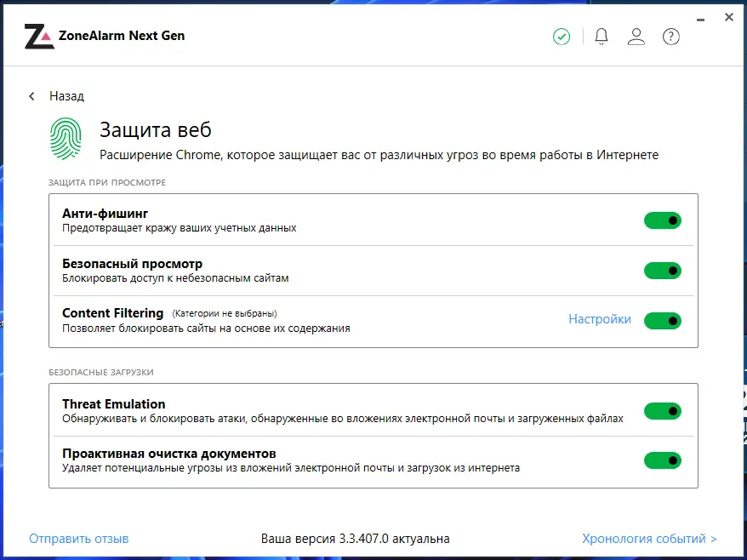Image resolution: width=747 pixels, height=560 pixels.
Task: Open the help question mark icon
Action: pos(671,37)
